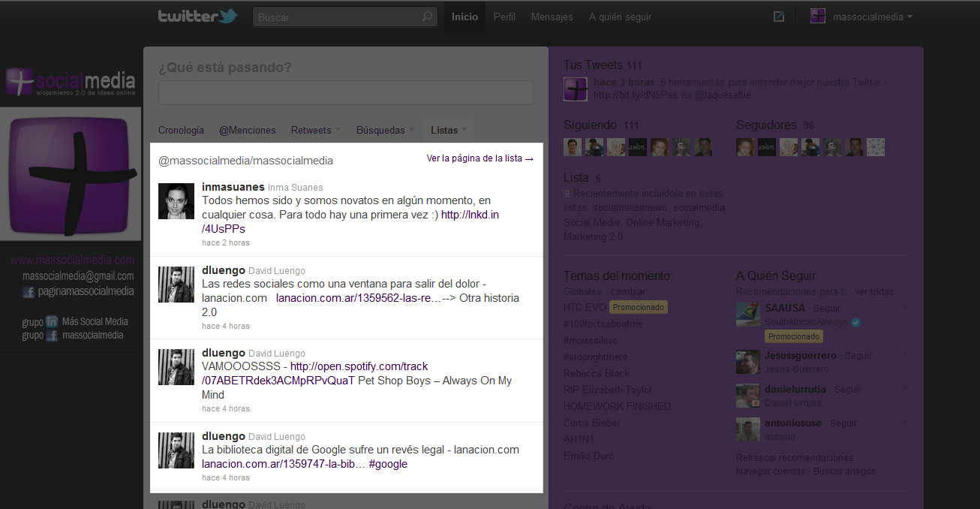Open the open.spotify.com track link
Screen dimensions: 980x509
359,366
